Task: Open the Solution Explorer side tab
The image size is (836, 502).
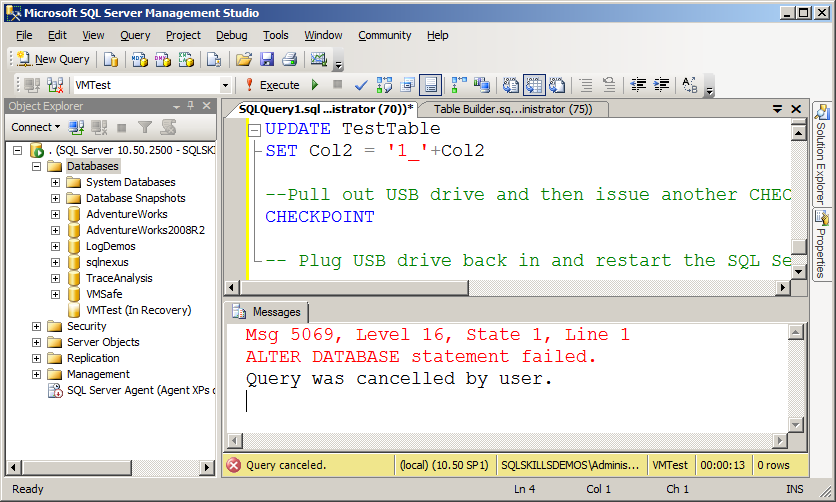Action: tap(821, 155)
